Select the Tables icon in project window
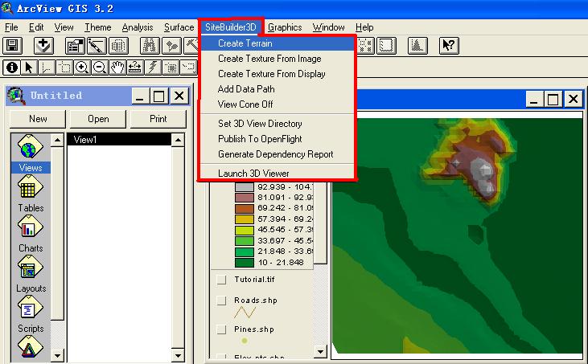Viewport: 588px width, 364px height. pos(31,187)
